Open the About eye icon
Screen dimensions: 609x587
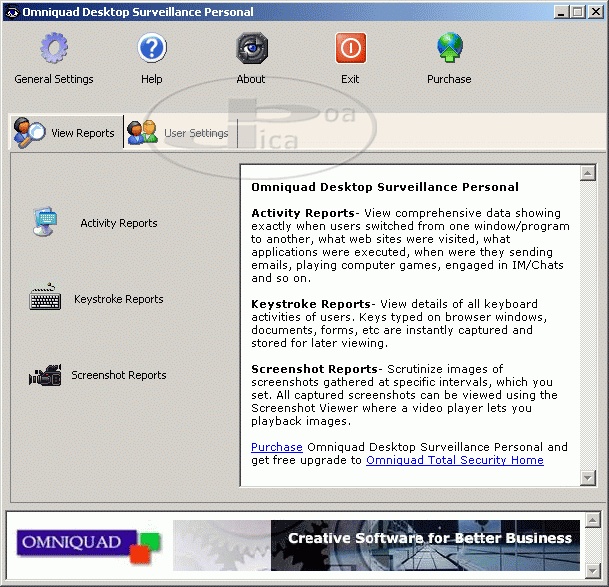pos(251,48)
